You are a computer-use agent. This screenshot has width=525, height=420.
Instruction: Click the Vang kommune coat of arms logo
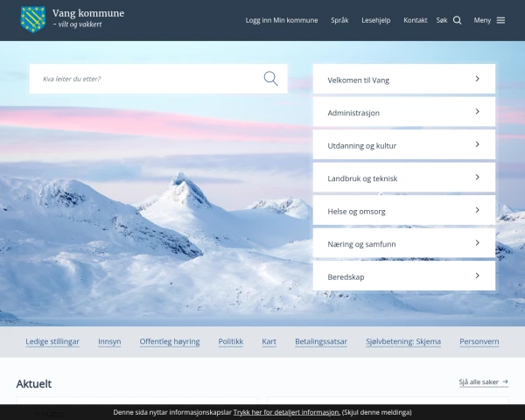coord(33,18)
